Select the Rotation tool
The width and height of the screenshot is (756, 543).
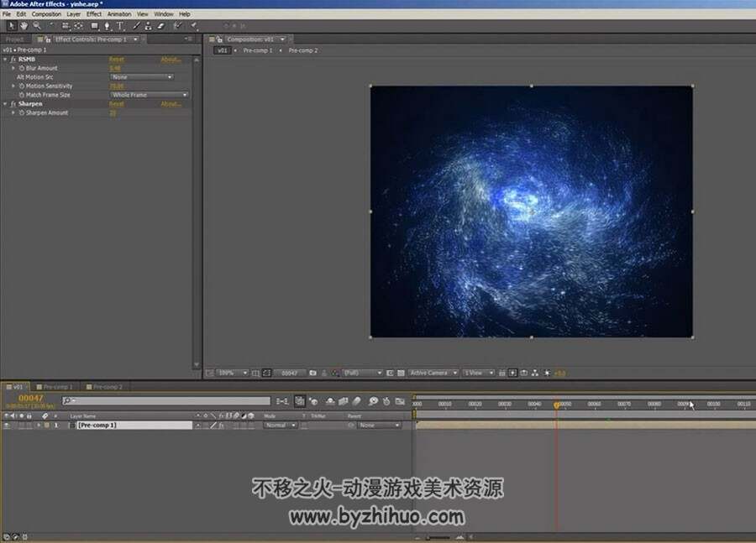[51, 25]
